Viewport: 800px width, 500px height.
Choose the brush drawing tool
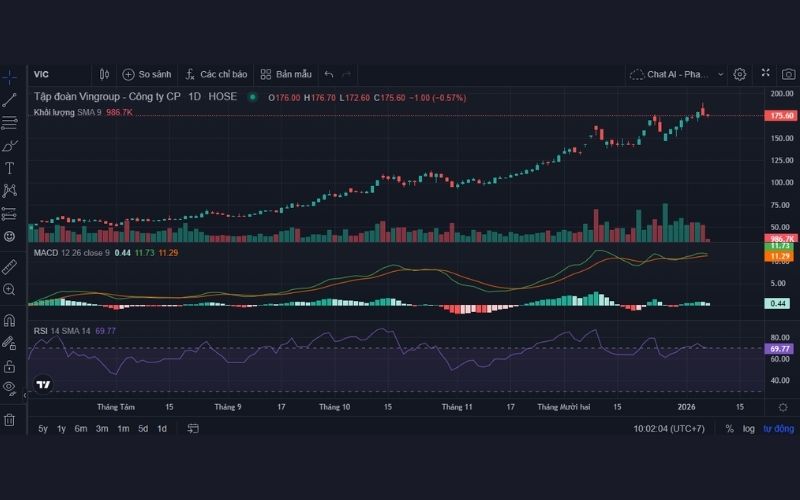[10, 145]
